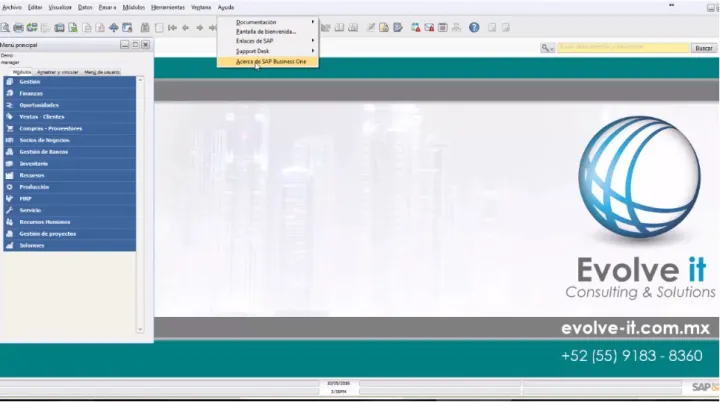Choose Pantalla de bienvenida menu entry
This screenshot has width=720, height=402.
266,31
